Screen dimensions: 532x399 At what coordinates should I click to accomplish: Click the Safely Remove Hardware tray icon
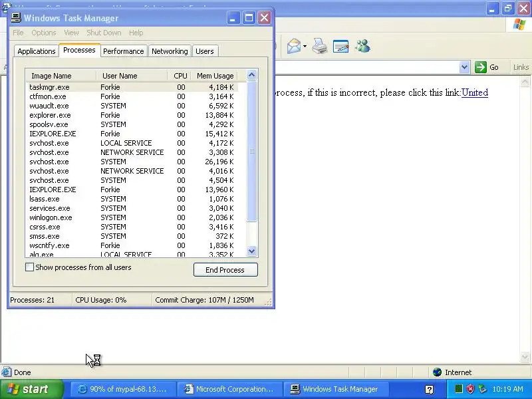tap(482, 389)
